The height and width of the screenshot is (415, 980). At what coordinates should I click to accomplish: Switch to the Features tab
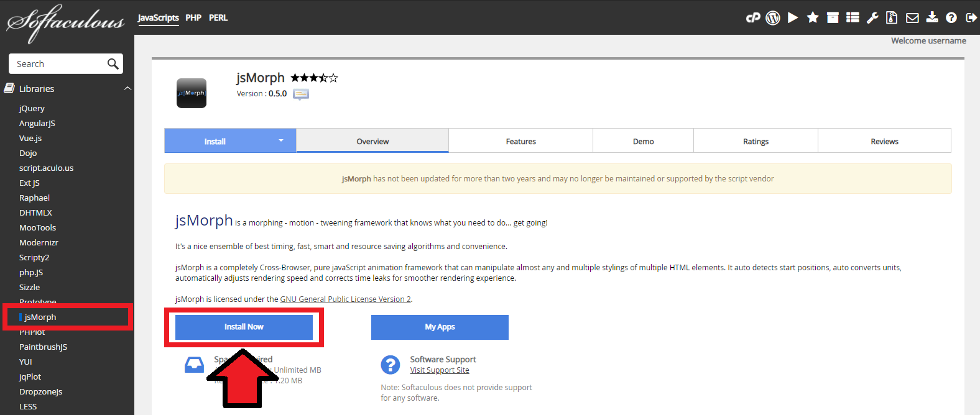520,142
